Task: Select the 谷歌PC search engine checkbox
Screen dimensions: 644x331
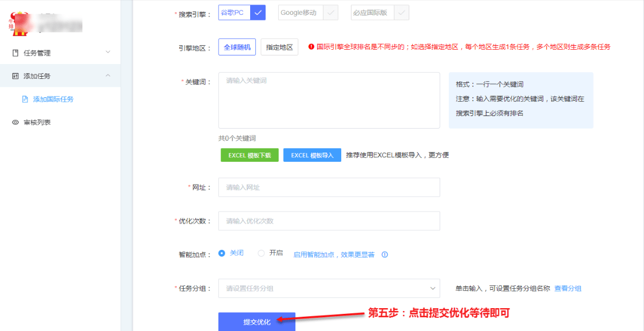Action: pos(258,13)
